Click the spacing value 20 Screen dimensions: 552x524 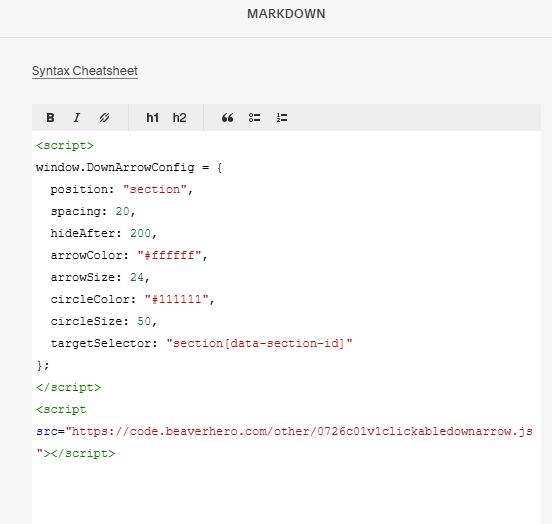(x=123, y=211)
